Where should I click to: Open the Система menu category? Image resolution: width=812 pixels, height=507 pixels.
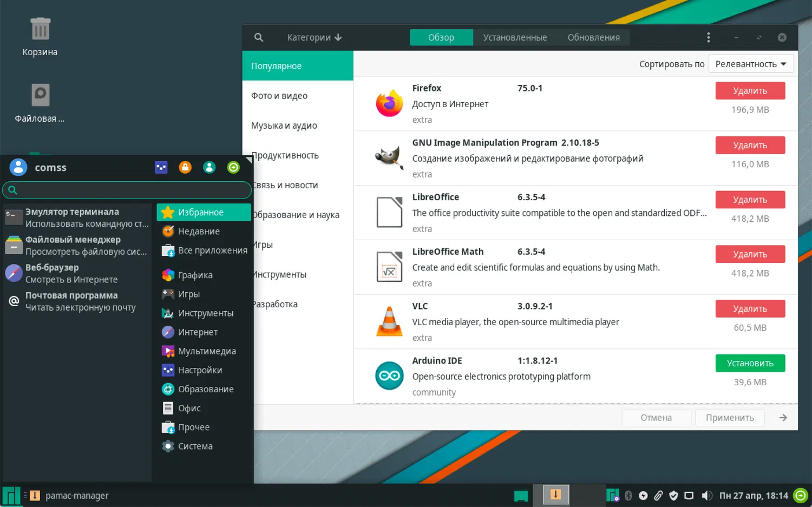(x=204, y=446)
